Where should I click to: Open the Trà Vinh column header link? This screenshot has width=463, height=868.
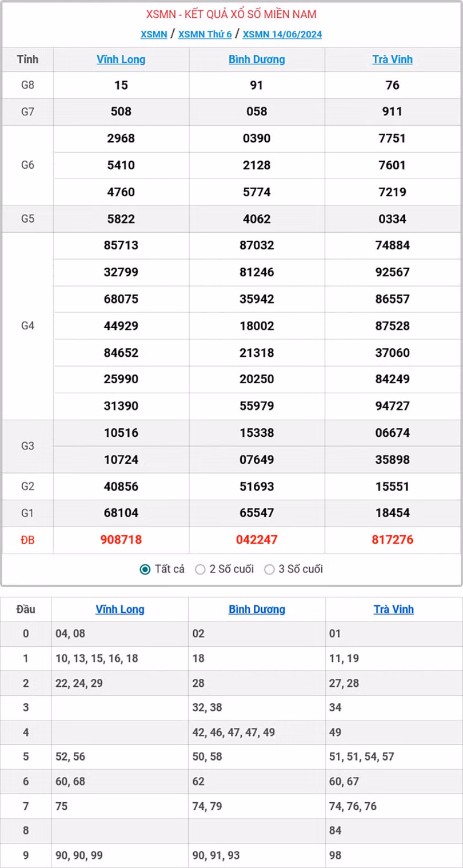393,59
